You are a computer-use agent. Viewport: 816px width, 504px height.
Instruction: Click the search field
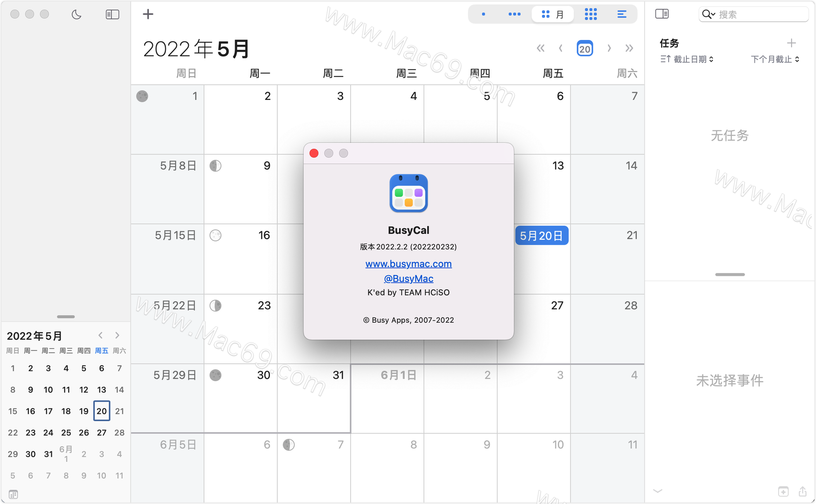(754, 14)
